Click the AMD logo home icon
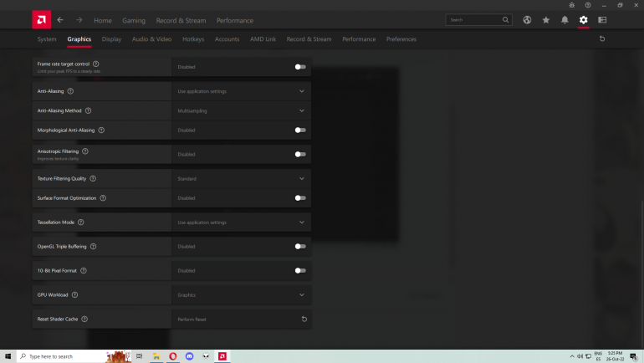The image size is (644, 363). pyautogui.click(x=42, y=20)
